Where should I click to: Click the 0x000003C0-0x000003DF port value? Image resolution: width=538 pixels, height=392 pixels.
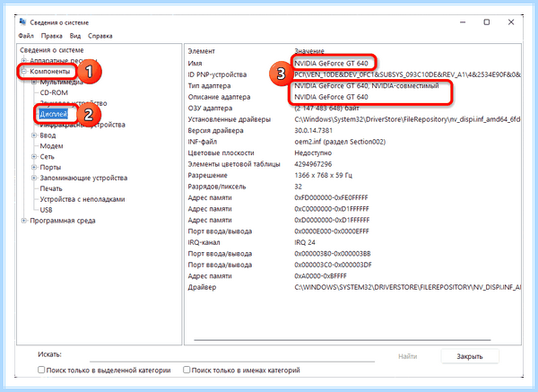pos(333,265)
